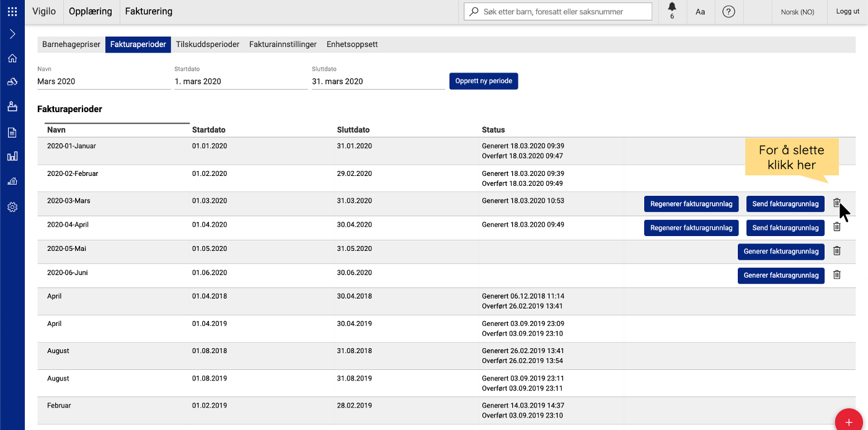Click the search field for barn or foresatt

tap(558, 12)
